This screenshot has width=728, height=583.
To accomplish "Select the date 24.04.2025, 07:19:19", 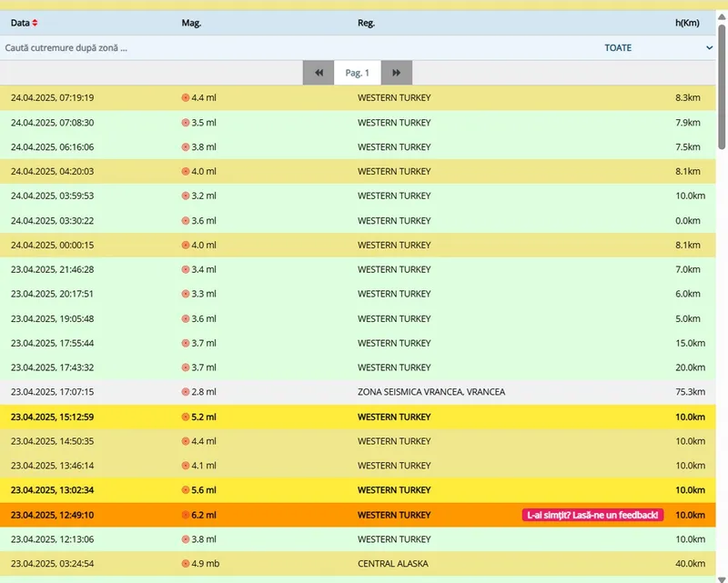I will (x=52, y=97).
